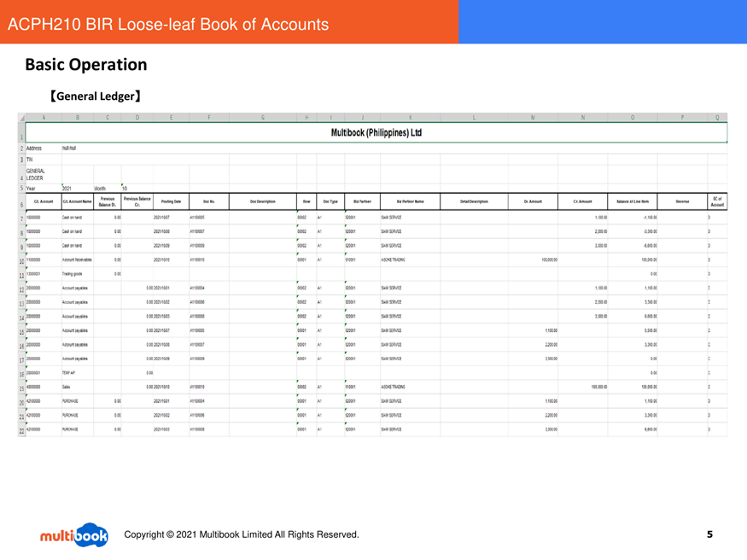The height and width of the screenshot is (560, 747).
Task: Click the G/L Account Name column heading
Action: [77, 202]
